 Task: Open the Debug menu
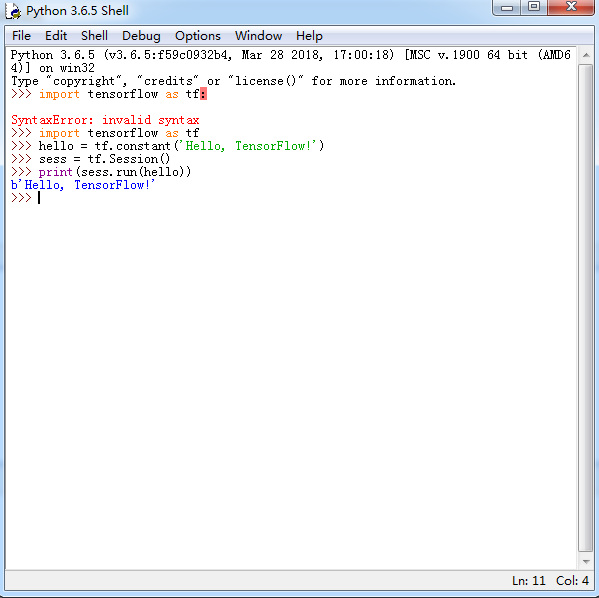(x=141, y=36)
